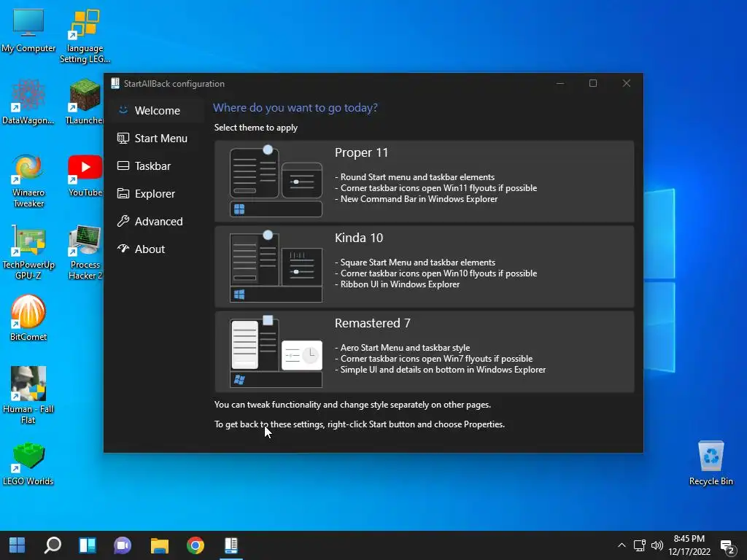Click 'Select theme to apply' label
This screenshot has height=560, width=747.
click(x=256, y=128)
